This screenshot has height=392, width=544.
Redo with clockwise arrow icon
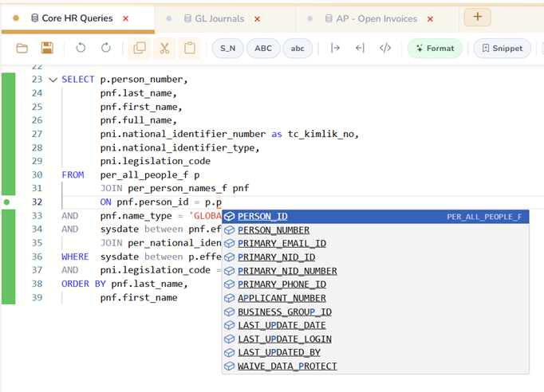click(106, 48)
